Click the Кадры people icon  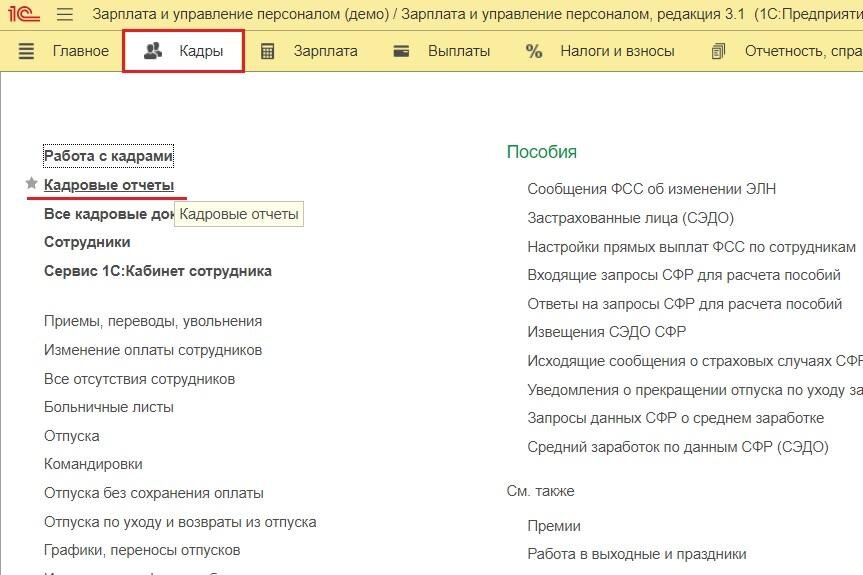[x=152, y=51]
